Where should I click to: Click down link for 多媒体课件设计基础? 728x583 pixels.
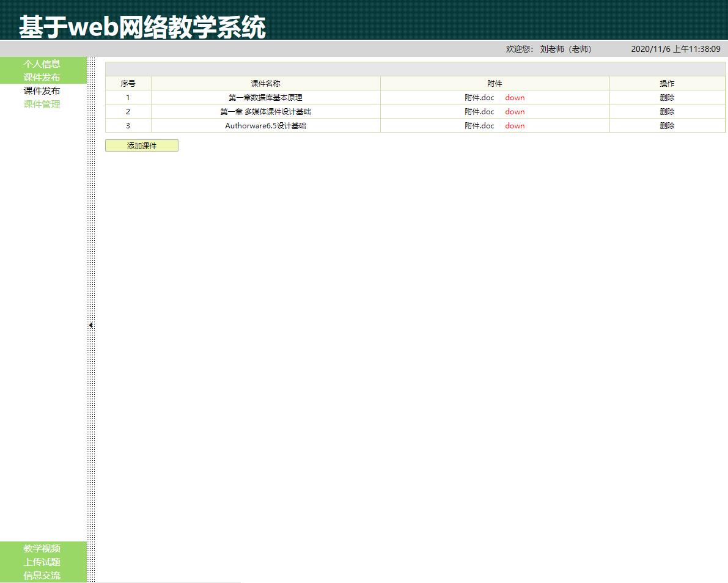[x=514, y=111]
